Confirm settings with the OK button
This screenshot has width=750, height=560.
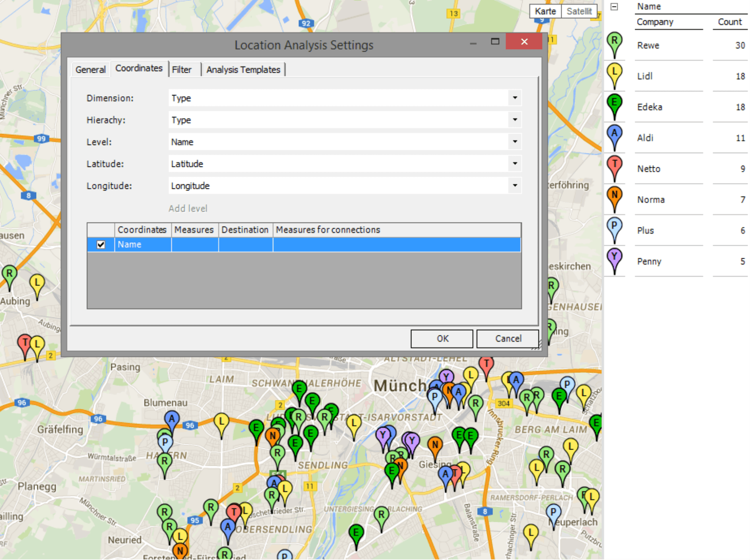pyautogui.click(x=442, y=338)
